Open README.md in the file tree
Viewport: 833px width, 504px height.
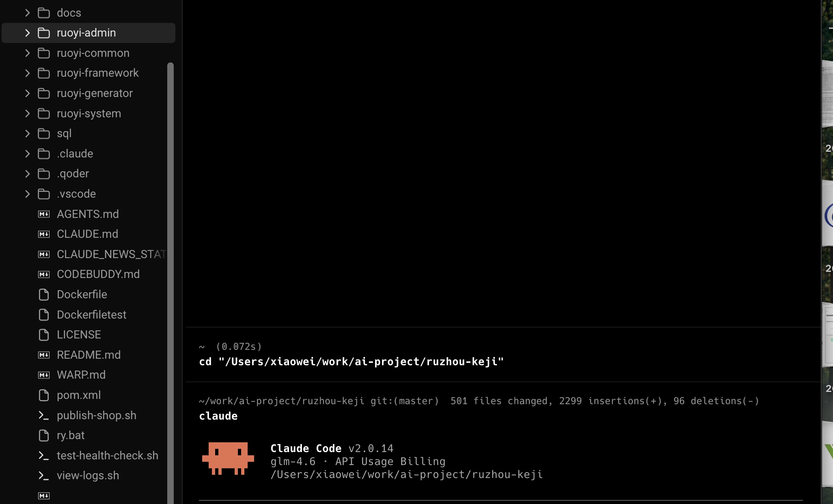pyautogui.click(x=88, y=355)
